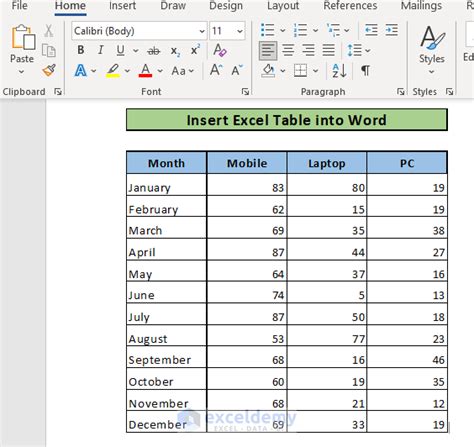Image resolution: width=474 pixels, height=447 pixels.
Task: Click the Mobile column header
Action: click(x=247, y=163)
